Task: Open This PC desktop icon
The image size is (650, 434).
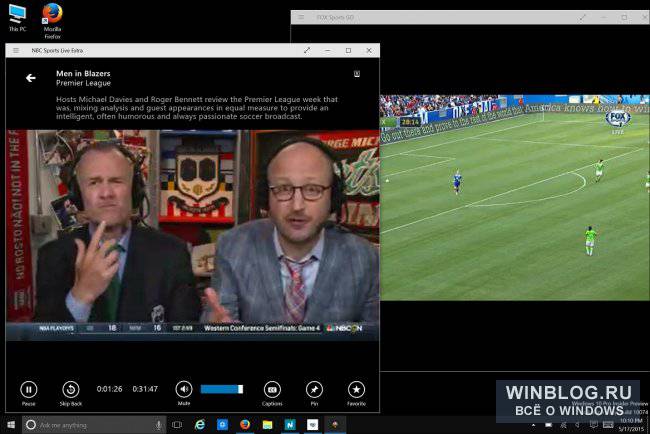Action: [17, 18]
